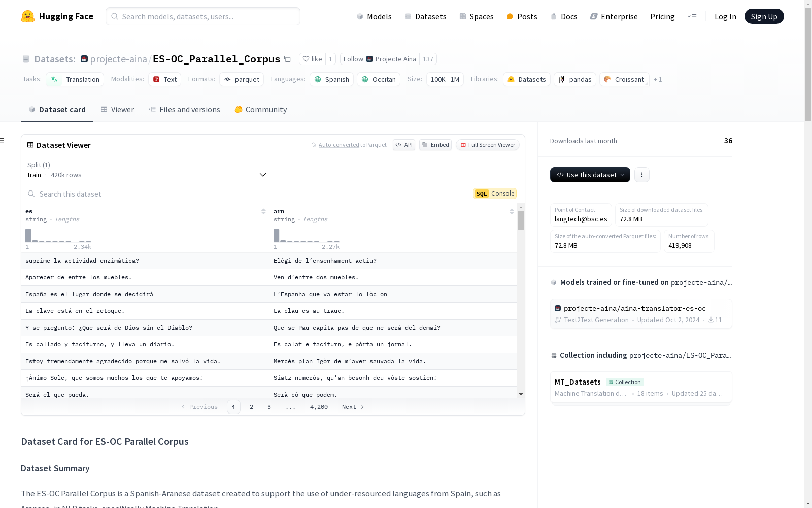Switch to the Dataset card tab
The image size is (812, 508).
[x=57, y=110]
